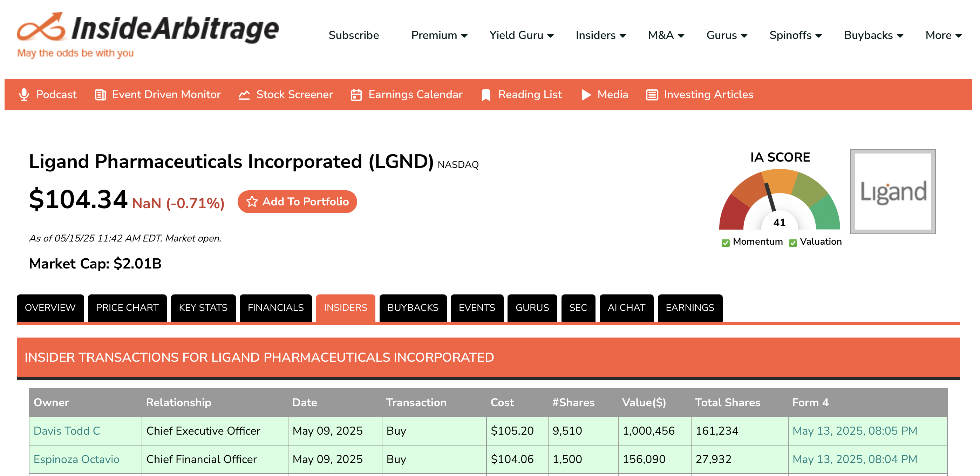This screenshot has height=476, width=980.
Task: Click the Earnings Calendar icon
Action: click(x=356, y=95)
